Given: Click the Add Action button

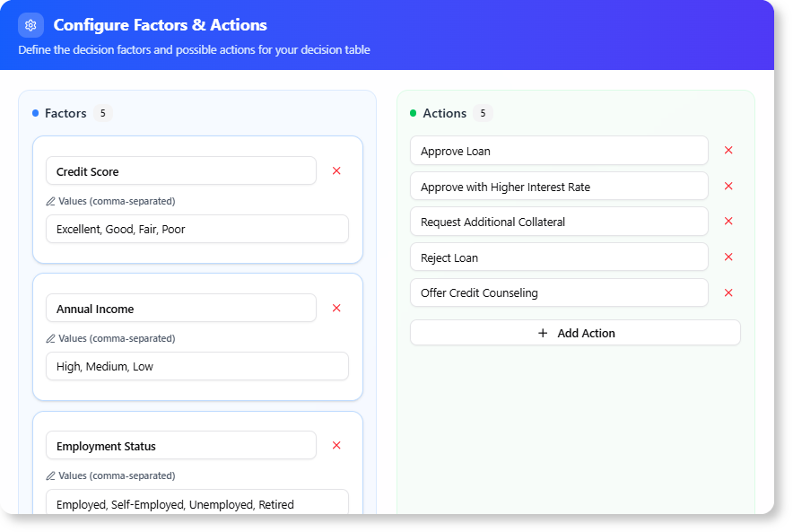Looking at the screenshot, I should pos(575,333).
